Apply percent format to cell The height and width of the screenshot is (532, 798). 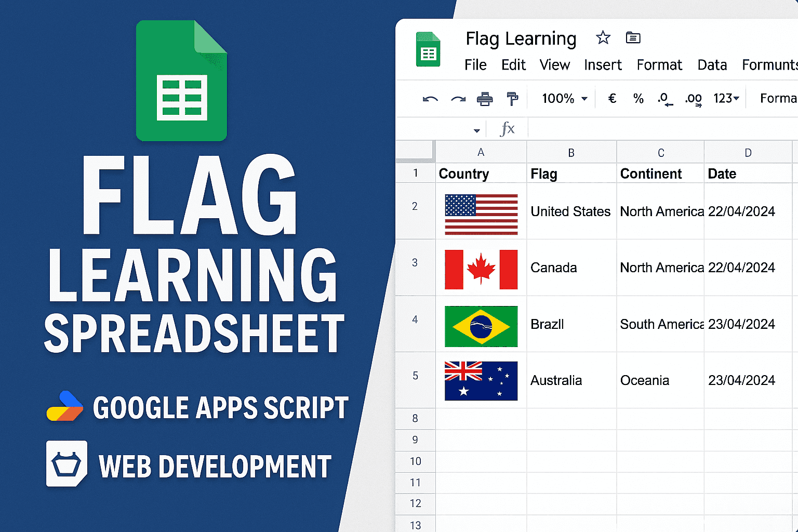click(639, 99)
